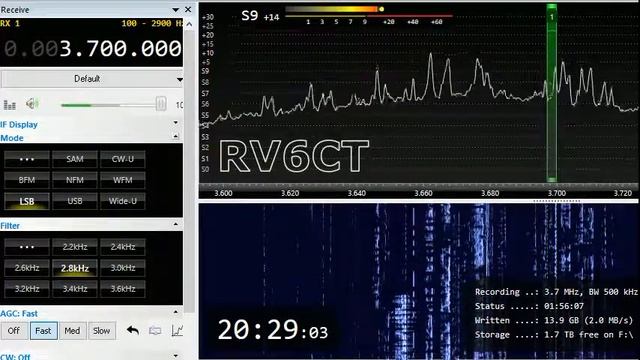Click the audio spectrum bars icon
The width and height of the screenshot is (640, 360).
[x=9, y=105]
